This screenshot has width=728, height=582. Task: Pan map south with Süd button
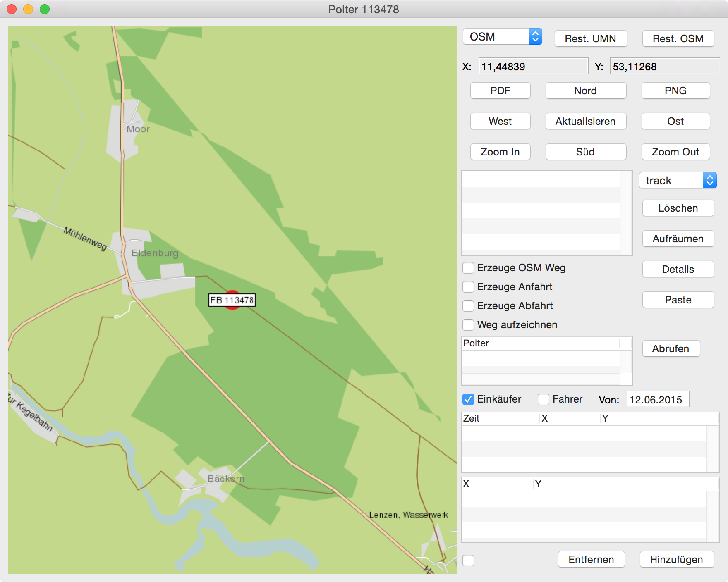[x=586, y=152]
